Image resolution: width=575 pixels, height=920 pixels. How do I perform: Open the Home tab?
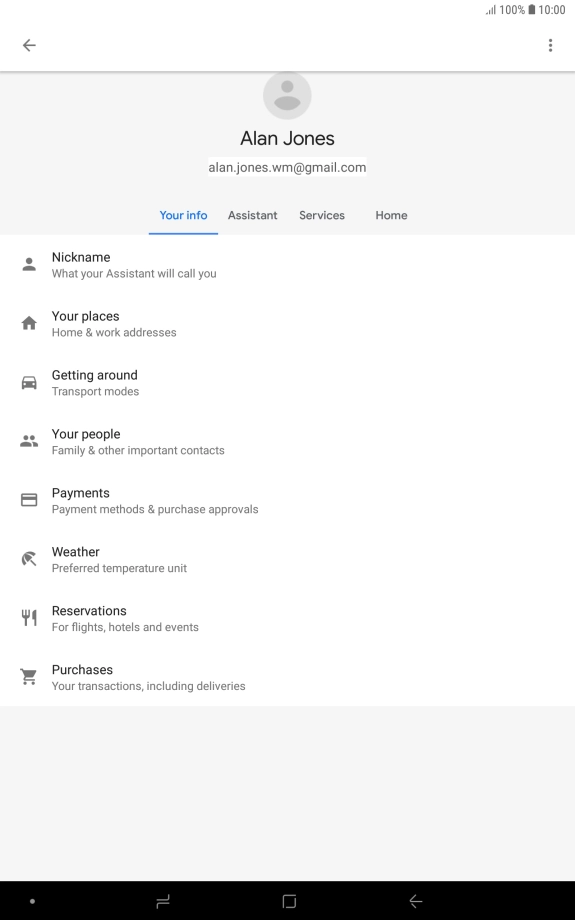pyautogui.click(x=391, y=215)
